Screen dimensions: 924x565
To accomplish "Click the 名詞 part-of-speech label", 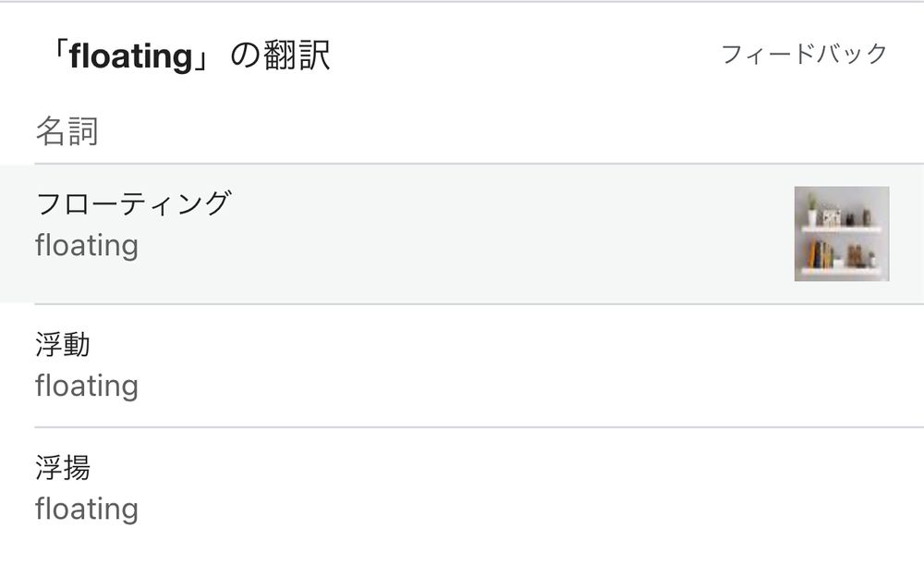I will [67, 132].
